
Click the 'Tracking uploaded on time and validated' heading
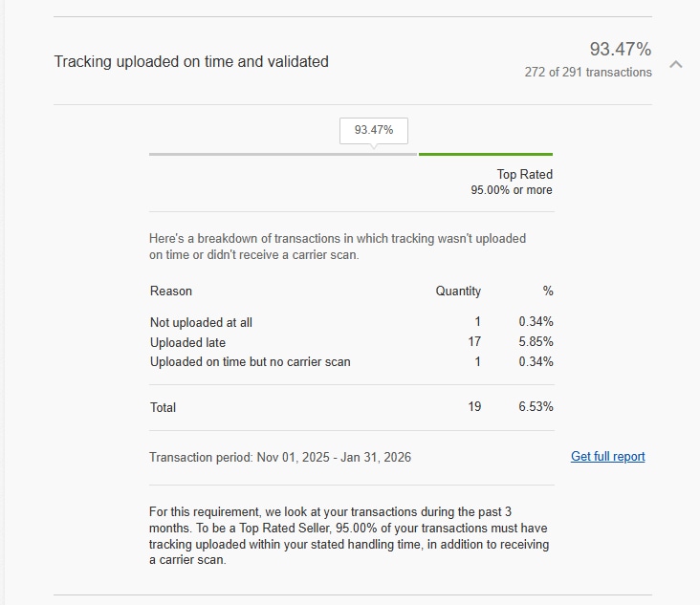pyautogui.click(x=191, y=61)
